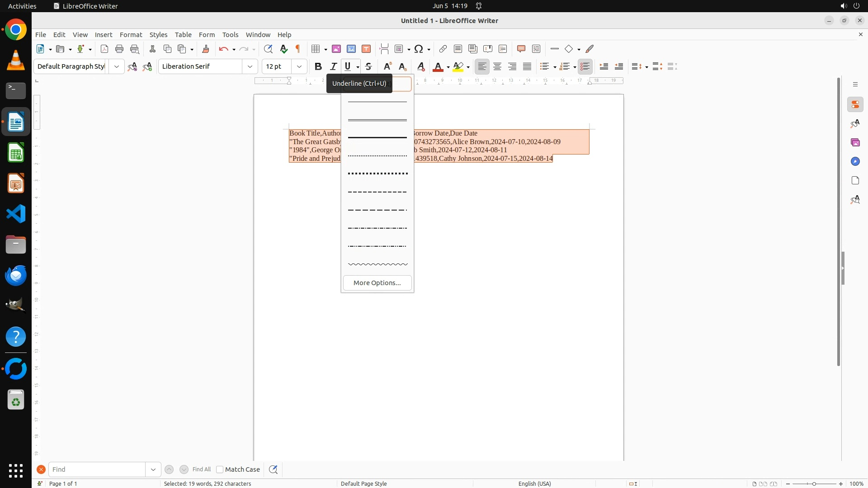Click the Insert Hyperlink icon
The image size is (868, 488).
coord(443,49)
